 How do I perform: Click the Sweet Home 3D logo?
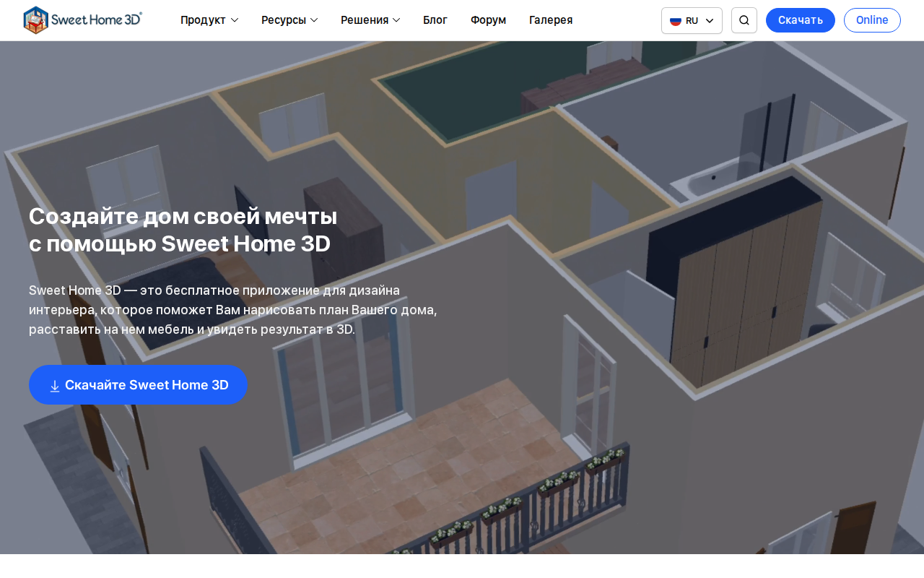point(83,20)
